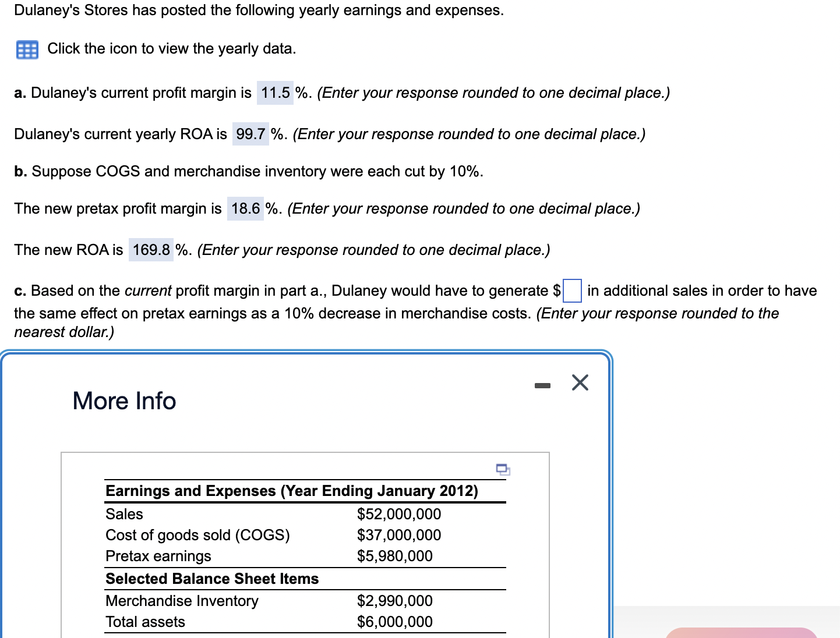Open the yearly data table icon

click(27, 49)
